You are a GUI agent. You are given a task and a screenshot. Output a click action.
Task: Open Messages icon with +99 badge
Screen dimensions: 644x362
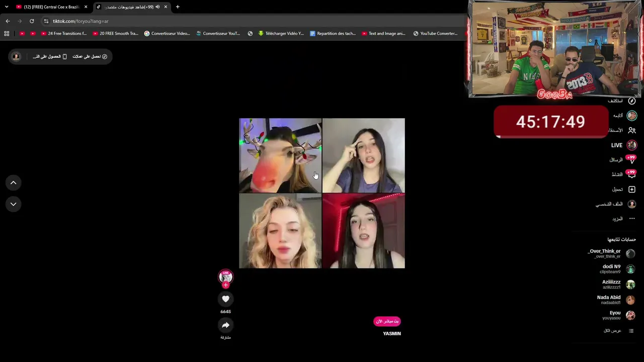[x=631, y=160]
